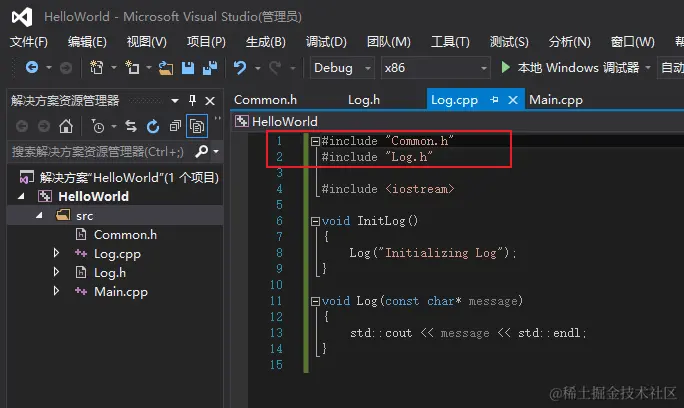
Task: Open new project dropdown arrow
Action: click(114, 68)
